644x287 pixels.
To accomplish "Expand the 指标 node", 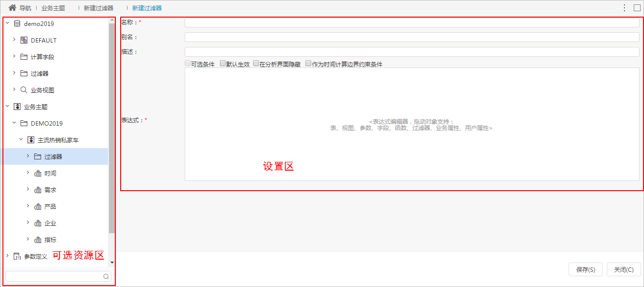I will click(28, 239).
